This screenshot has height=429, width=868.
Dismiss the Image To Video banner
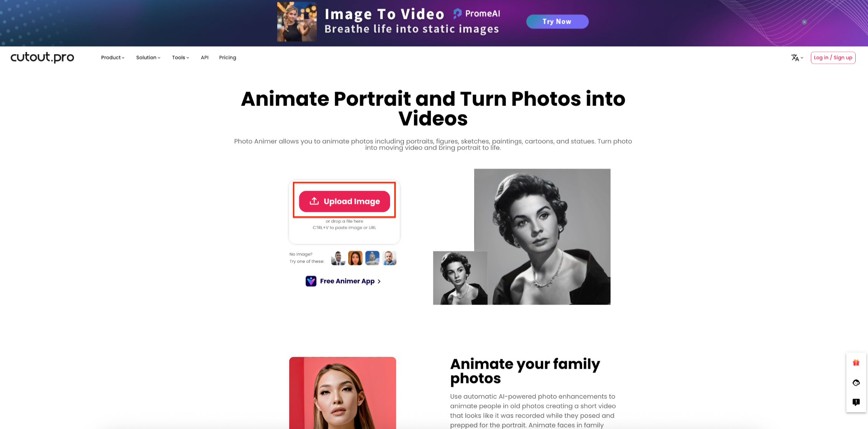(804, 22)
